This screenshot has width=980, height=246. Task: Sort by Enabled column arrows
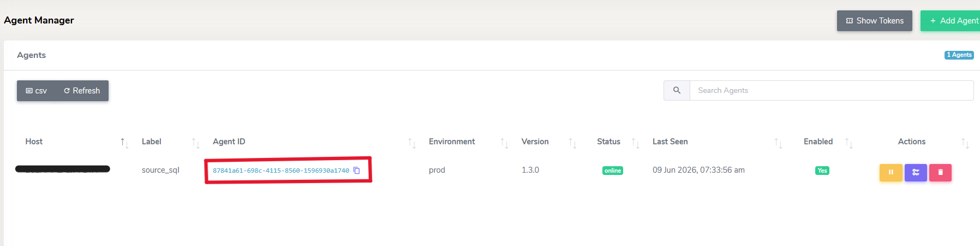click(x=848, y=143)
